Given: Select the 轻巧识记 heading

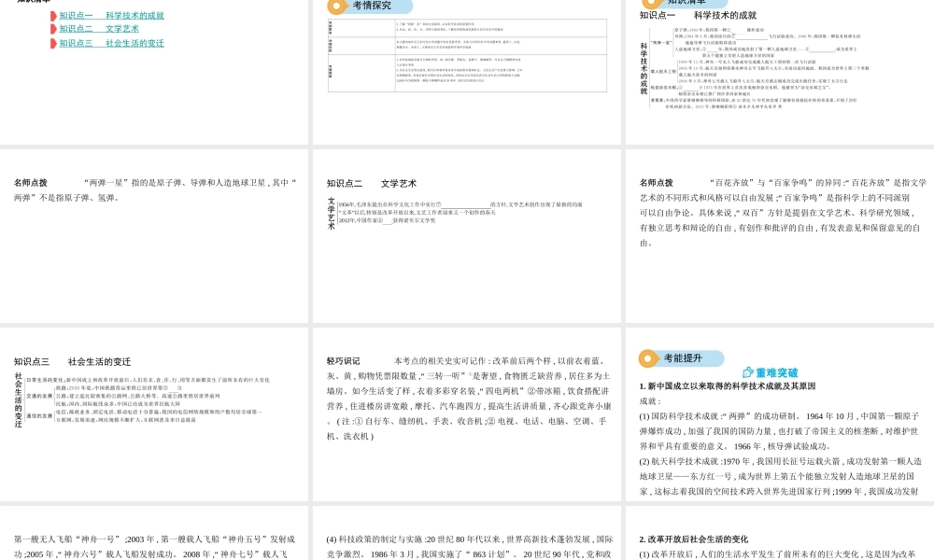Looking at the screenshot, I should point(343,360).
